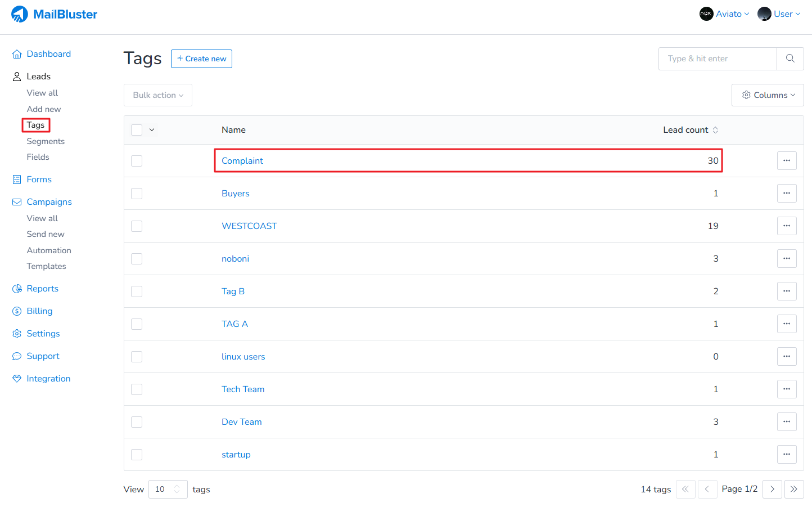This screenshot has height=507, width=812.
Task: Open the three-dots menu for WESTCOAST tag
Action: [787, 226]
